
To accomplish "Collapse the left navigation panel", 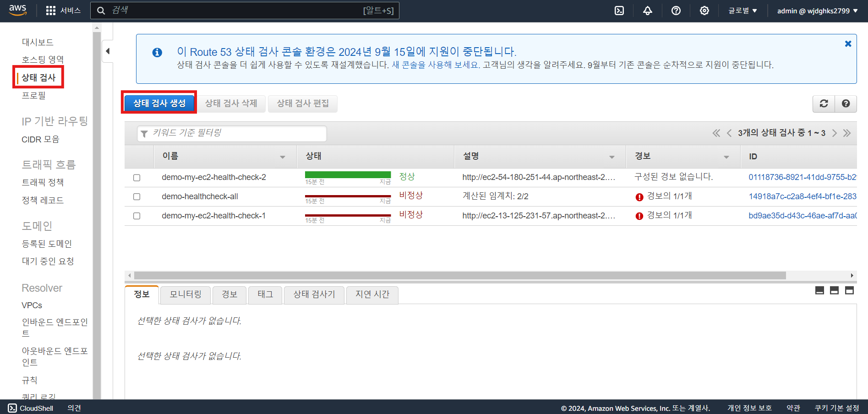I will click(x=108, y=51).
